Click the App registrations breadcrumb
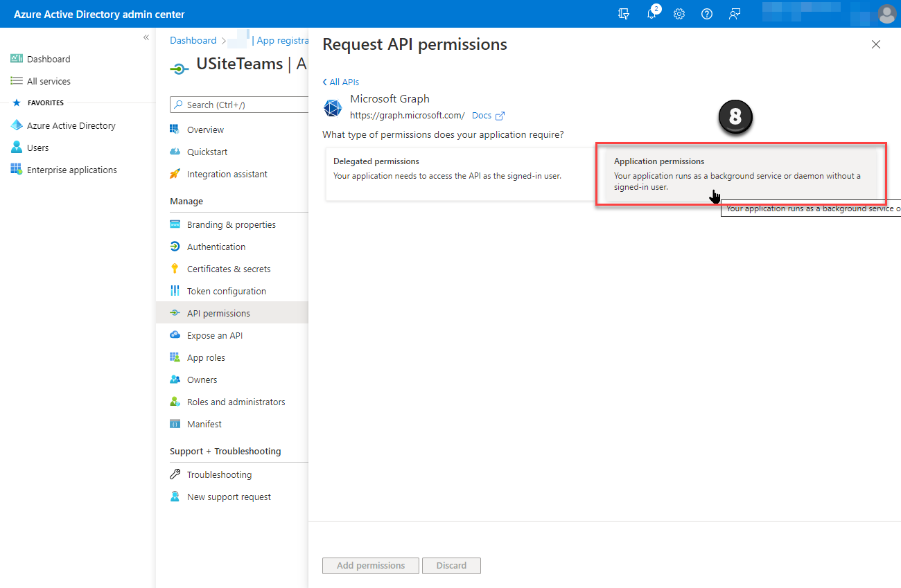 pyautogui.click(x=283, y=40)
